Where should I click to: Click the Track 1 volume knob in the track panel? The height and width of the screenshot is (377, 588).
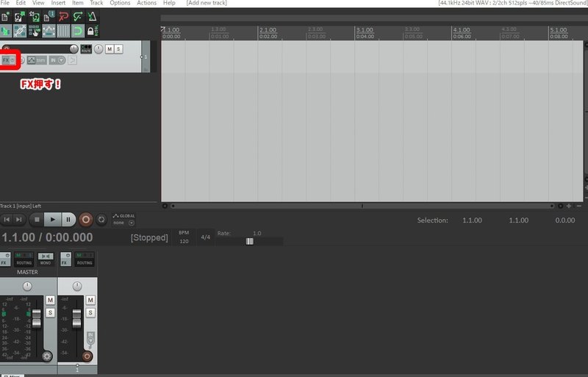(73, 49)
